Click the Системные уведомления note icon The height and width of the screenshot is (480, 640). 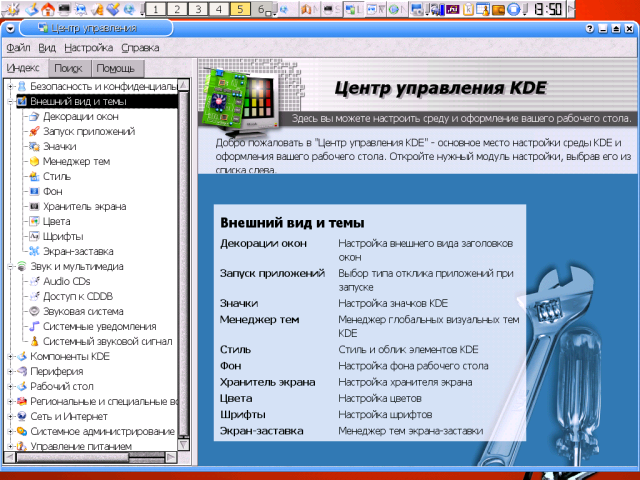[x=35, y=326]
